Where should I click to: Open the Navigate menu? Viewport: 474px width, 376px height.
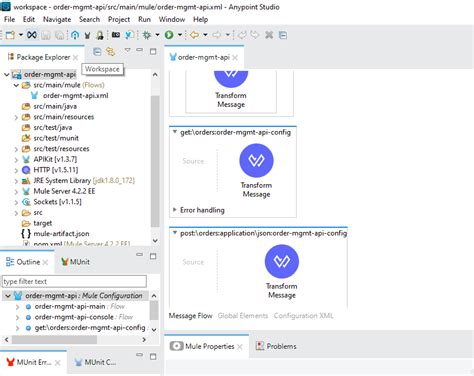(x=57, y=19)
